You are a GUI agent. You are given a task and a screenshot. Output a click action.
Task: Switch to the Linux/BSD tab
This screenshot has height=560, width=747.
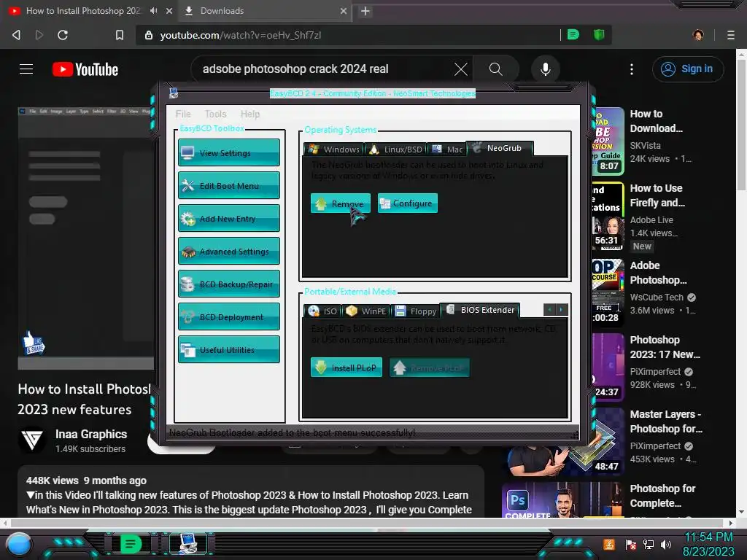[395, 149]
